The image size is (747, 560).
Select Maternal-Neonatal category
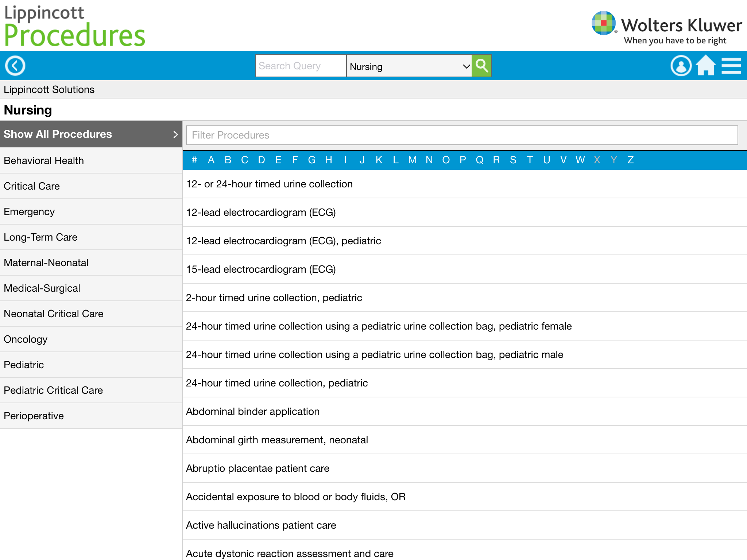point(91,262)
